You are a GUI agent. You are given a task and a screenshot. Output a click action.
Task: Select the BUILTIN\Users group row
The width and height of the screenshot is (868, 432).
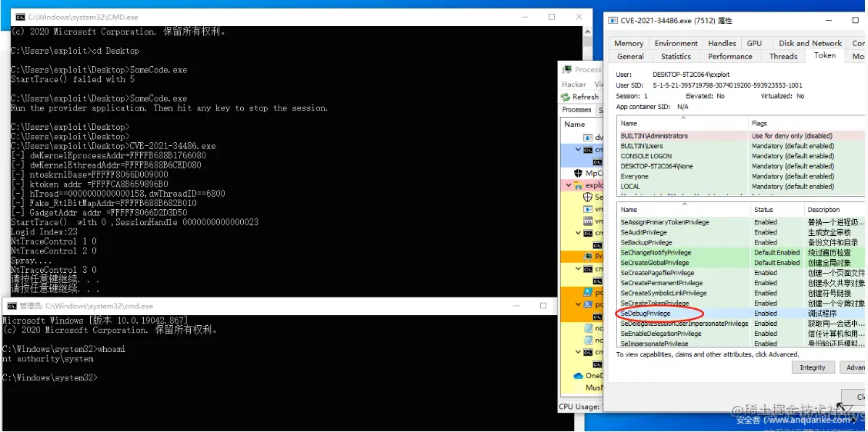pyautogui.click(x=741, y=146)
